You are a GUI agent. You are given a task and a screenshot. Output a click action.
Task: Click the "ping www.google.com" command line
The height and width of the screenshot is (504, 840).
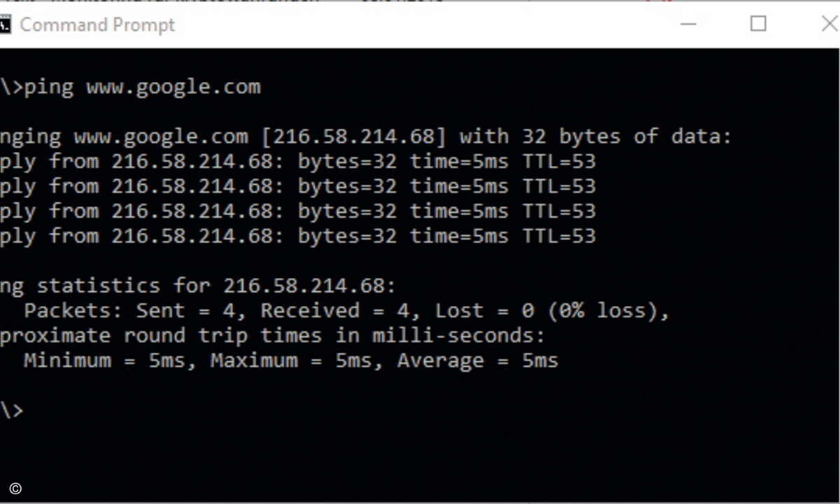(130, 87)
